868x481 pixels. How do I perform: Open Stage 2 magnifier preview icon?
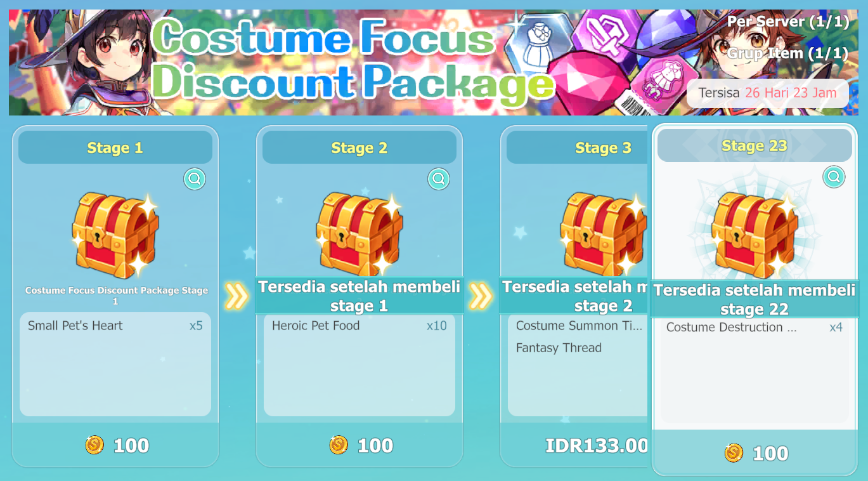(439, 179)
